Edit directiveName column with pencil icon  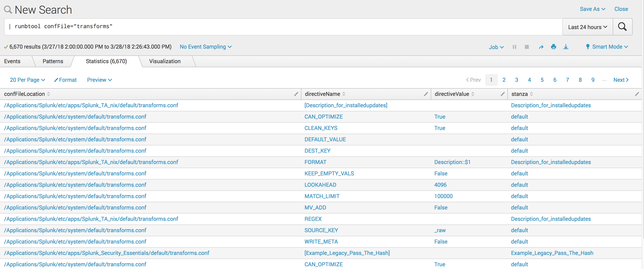pos(426,94)
